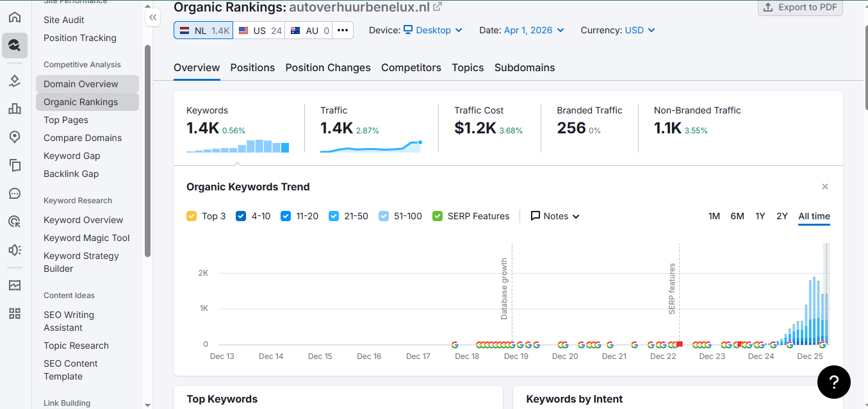The image size is (868, 409).
Task: Click the Export to PDF button
Action: click(x=800, y=8)
